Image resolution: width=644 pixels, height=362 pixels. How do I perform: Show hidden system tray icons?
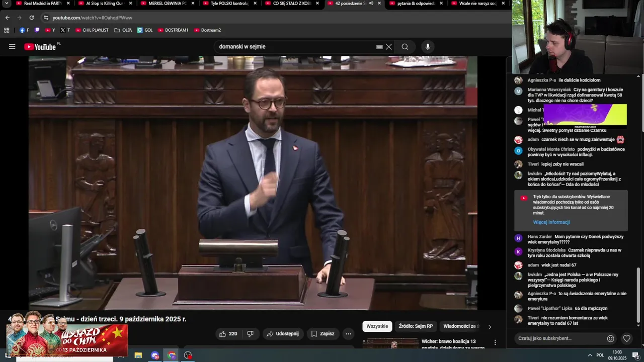(x=590, y=355)
